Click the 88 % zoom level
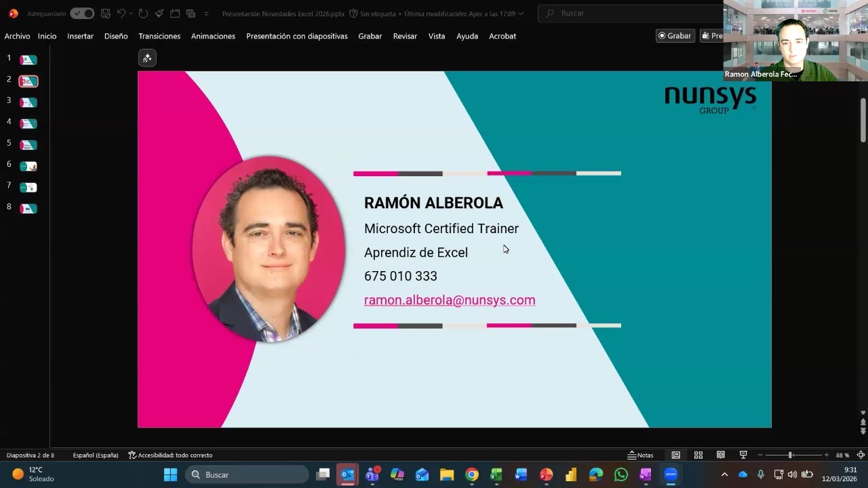The image size is (868, 488). click(842, 455)
